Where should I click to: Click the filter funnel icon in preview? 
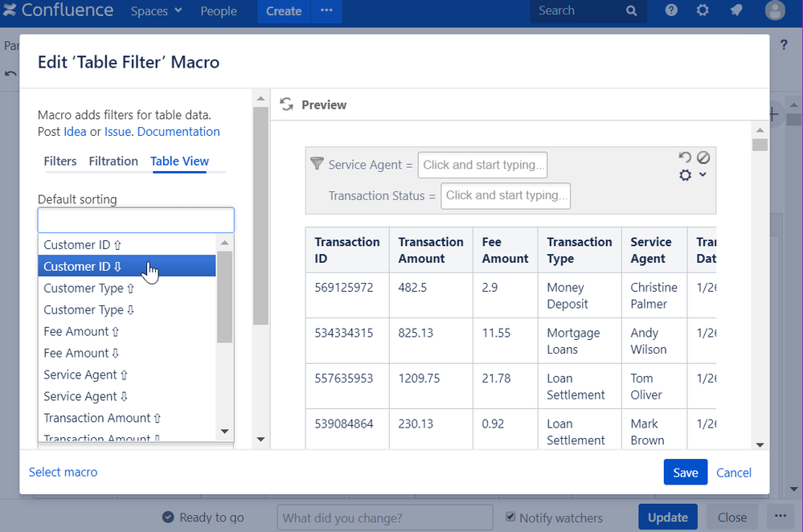pyautogui.click(x=317, y=163)
